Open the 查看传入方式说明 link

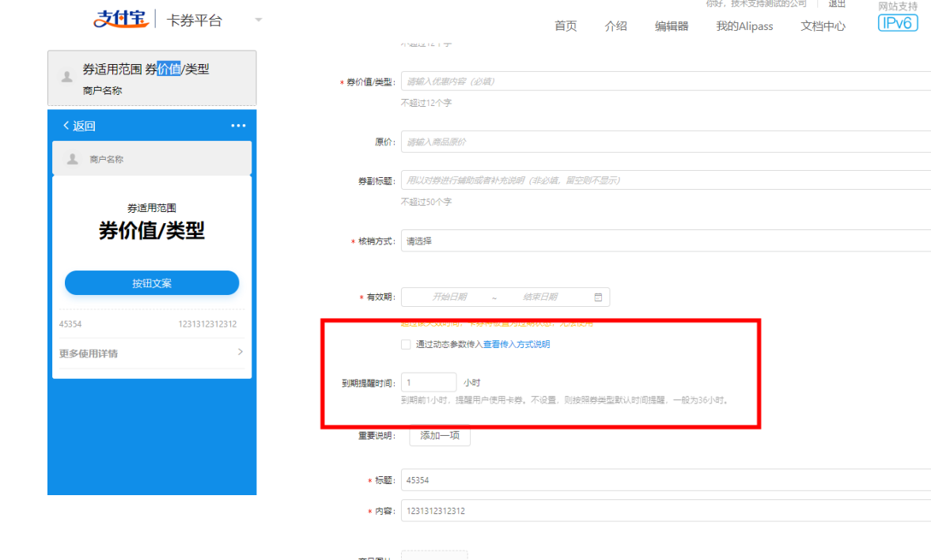pos(517,344)
